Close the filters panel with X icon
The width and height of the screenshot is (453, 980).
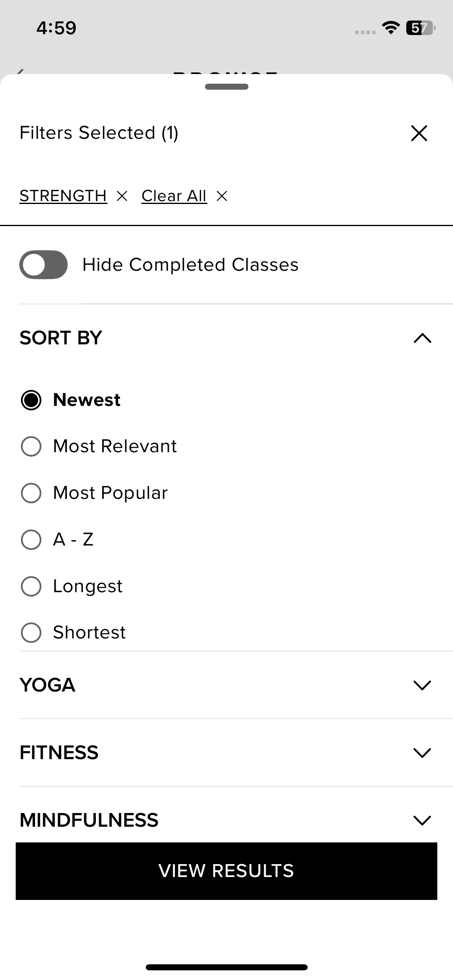419,133
